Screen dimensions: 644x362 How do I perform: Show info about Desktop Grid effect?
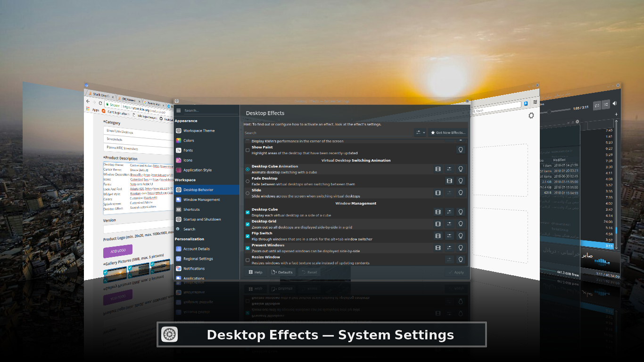pyautogui.click(x=461, y=224)
